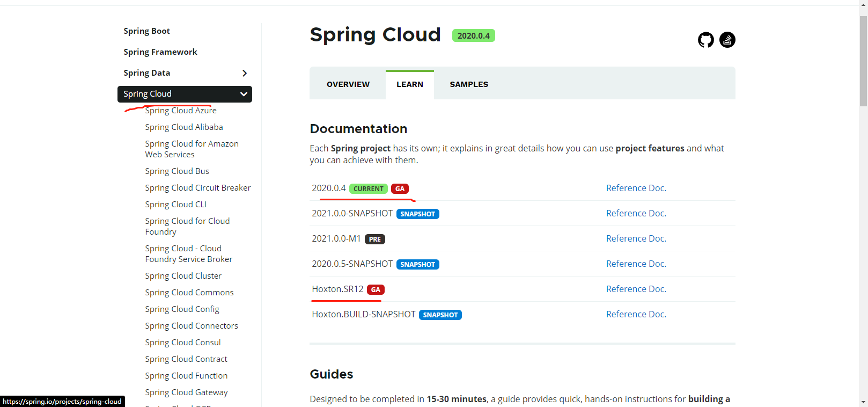
Task: Click the Hoxton.SR12 version text
Action: [337, 289]
